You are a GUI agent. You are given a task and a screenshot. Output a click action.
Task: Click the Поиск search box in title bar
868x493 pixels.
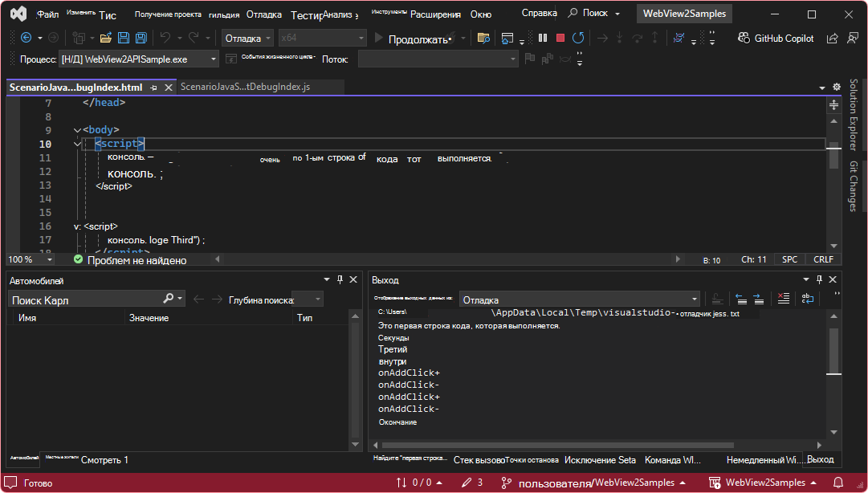[x=594, y=14]
